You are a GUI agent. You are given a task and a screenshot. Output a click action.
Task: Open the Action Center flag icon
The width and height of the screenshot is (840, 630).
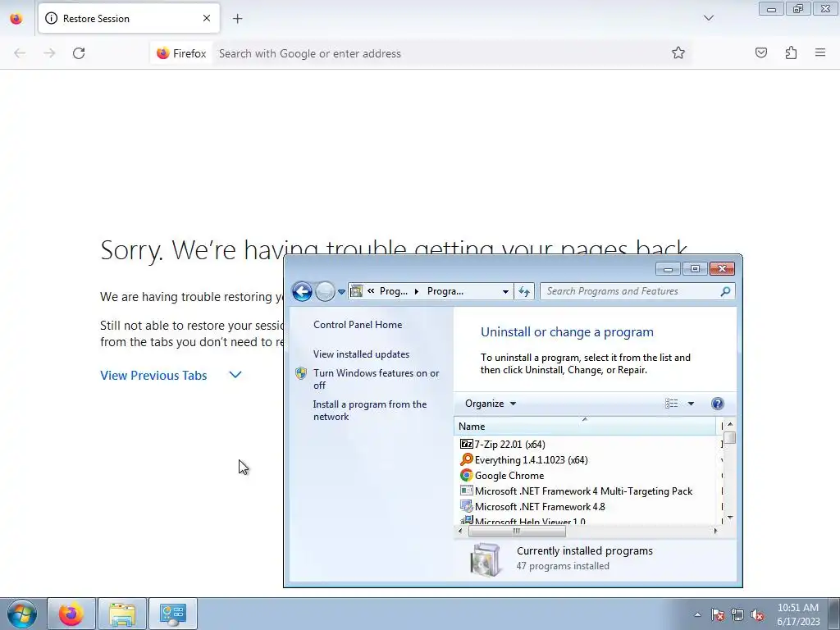[x=718, y=614]
